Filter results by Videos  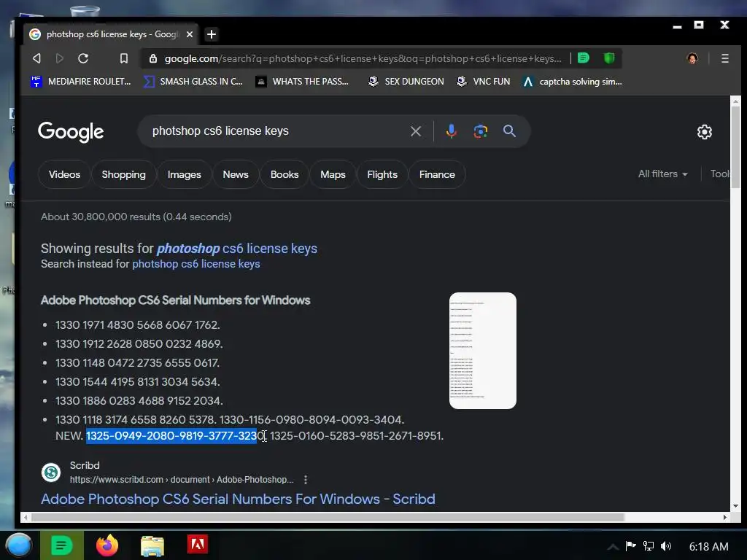[x=64, y=174]
